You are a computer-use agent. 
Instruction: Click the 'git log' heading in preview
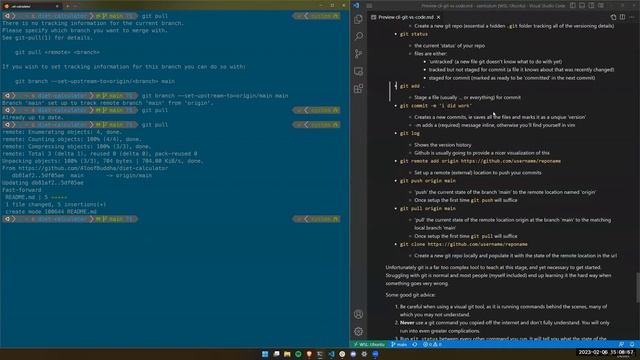point(409,133)
